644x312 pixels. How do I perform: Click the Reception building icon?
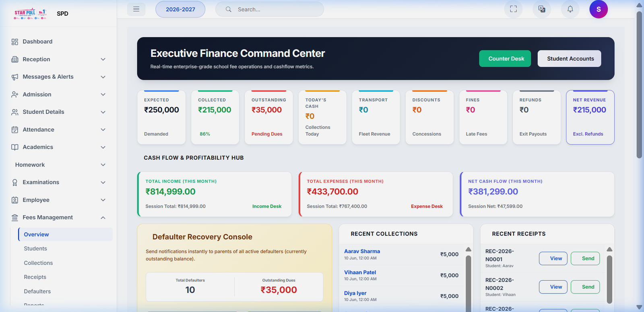[x=15, y=59]
